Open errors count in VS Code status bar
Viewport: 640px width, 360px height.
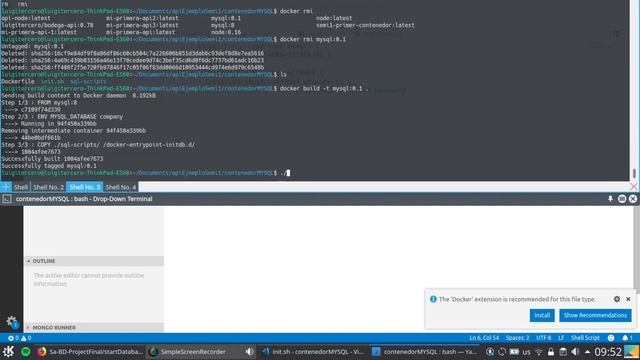coord(13,338)
